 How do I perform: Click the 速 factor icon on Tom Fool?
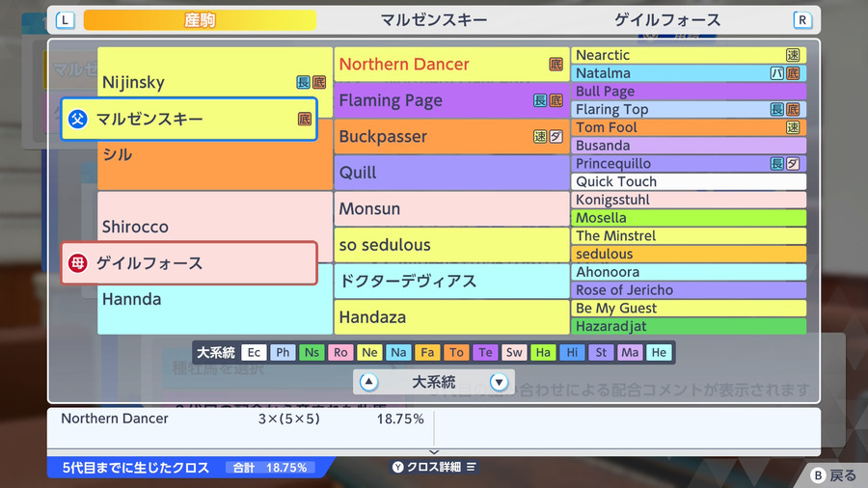pos(793,127)
